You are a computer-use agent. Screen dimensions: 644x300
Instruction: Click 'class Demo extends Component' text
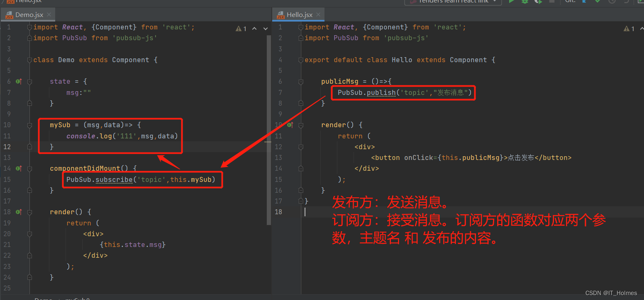91,60
